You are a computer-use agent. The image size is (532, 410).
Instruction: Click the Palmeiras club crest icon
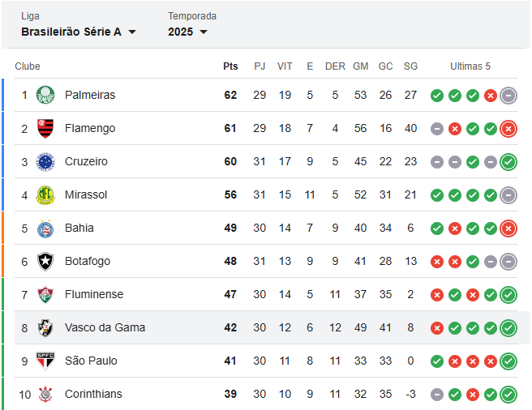coord(45,95)
